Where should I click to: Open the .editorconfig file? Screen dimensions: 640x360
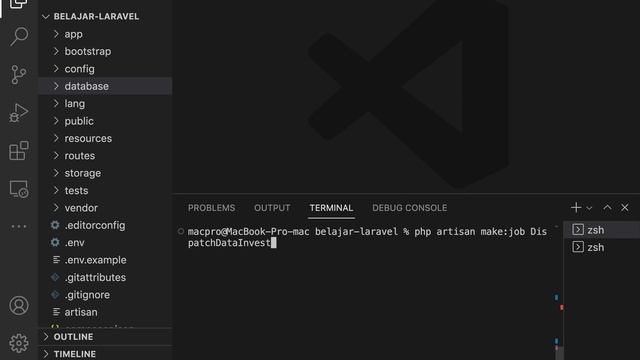(x=105, y=225)
